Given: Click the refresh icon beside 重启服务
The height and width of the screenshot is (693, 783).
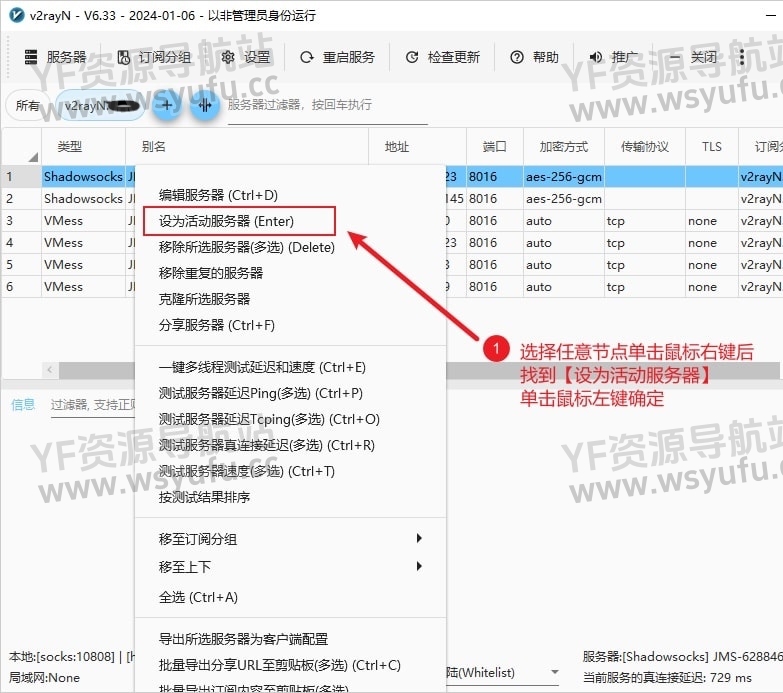Looking at the screenshot, I should click(307, 57).
